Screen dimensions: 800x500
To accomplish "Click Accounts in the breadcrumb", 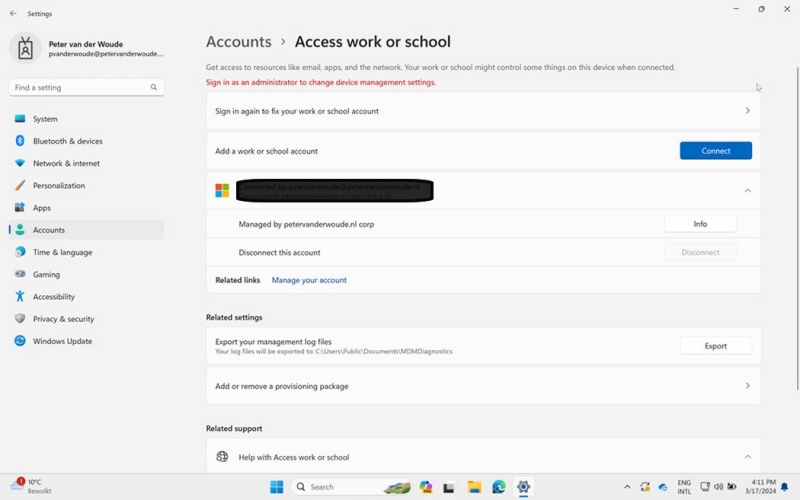I will coord(238,41).
